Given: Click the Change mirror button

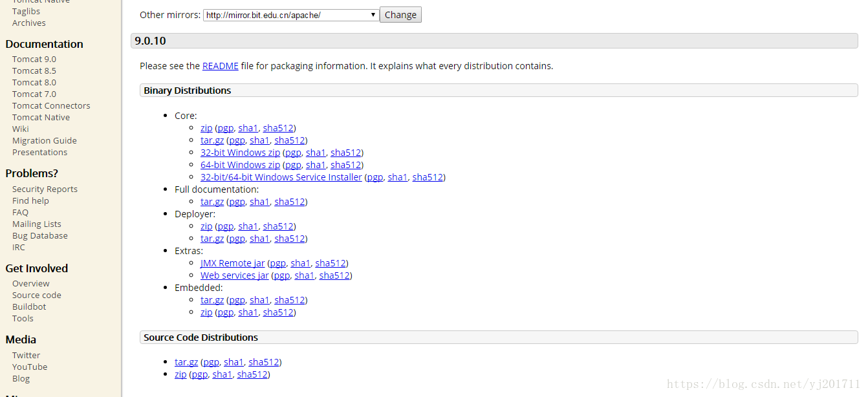Looking at the screenshot, I should click(400, 15).
